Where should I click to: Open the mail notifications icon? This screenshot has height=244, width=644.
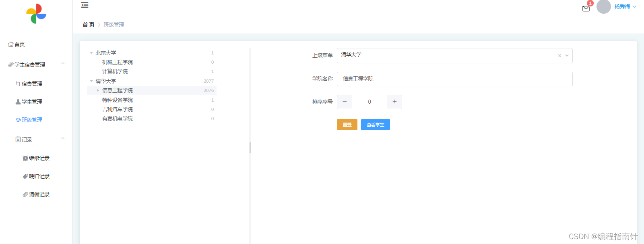[x=586, y=8]
